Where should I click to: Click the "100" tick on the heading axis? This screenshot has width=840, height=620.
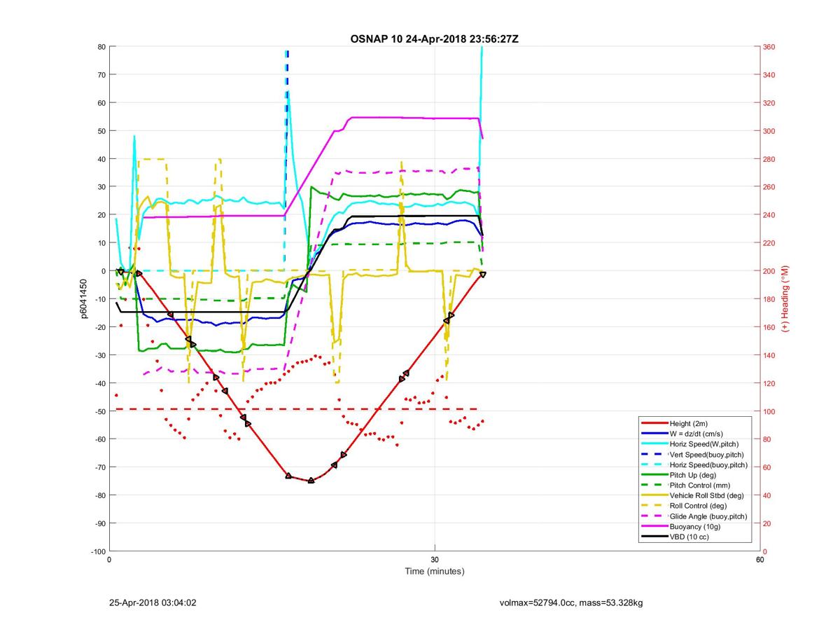(770, 411)
